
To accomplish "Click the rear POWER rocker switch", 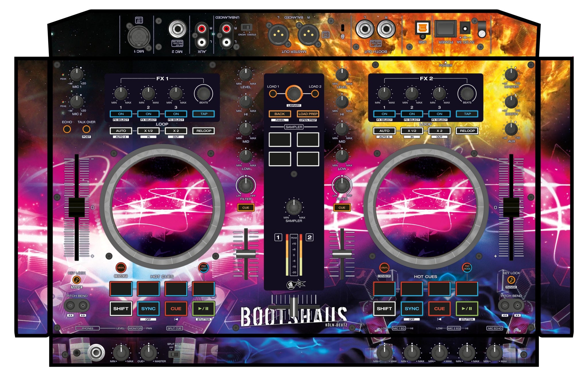I will pos(445,29).
